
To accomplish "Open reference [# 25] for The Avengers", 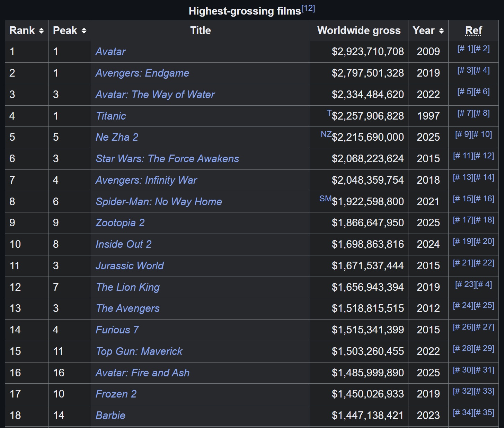I will 484,305.
